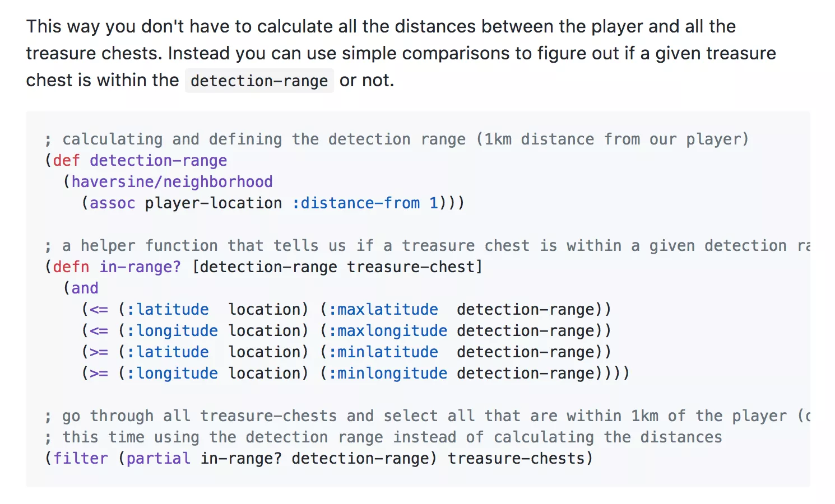Screen dimensions: 835x504
Task: Click the in-range? name in the defn line
Action: click(140, 267)
